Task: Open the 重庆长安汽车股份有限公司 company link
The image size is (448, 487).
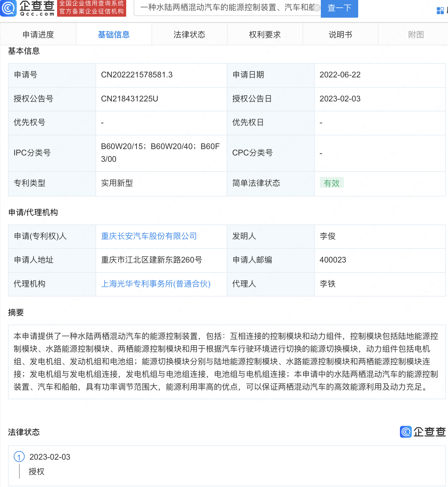Action: pyautogui.click(x=149, y=236)
